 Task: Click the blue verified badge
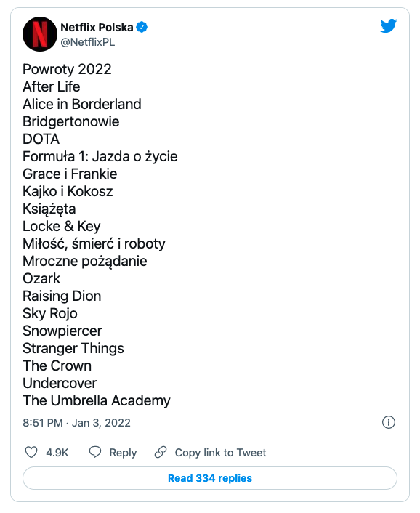coord(142,27)
